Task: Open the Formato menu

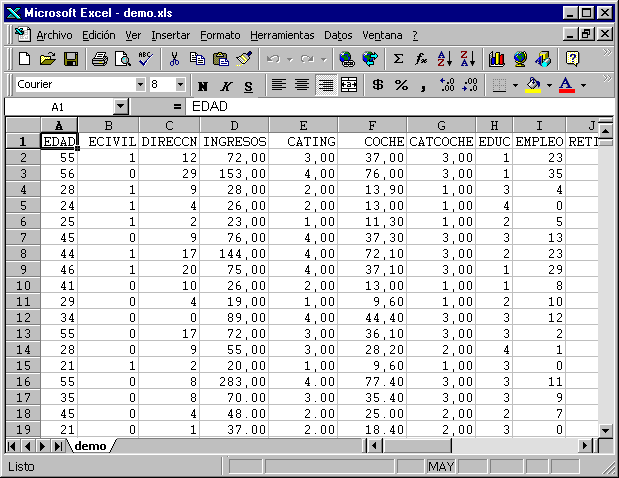Action: 220,35
